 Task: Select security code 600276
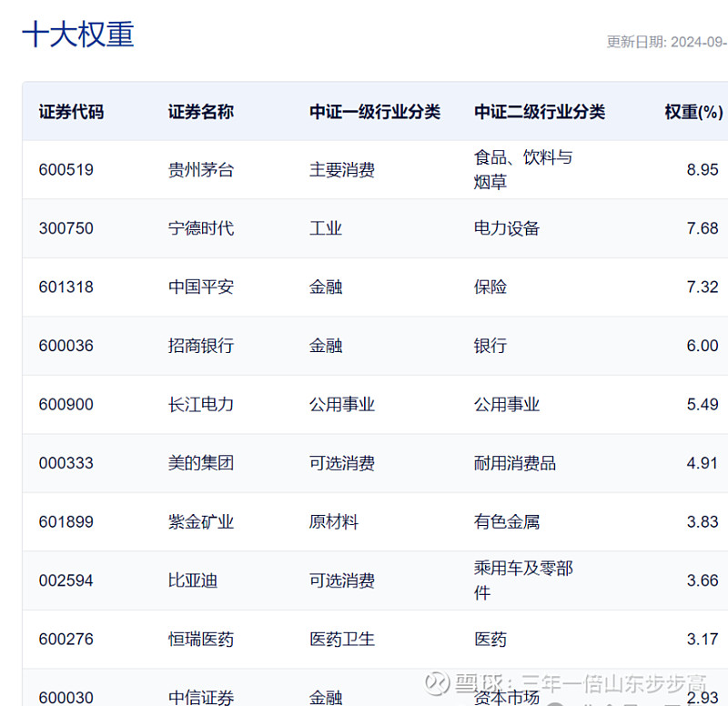(x=66, y=640)
